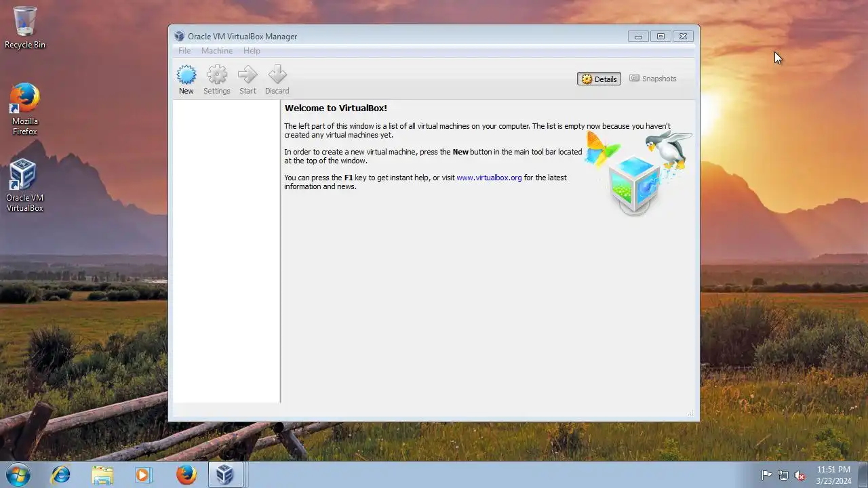Launch Internet Explorer from taskbar
The image size is (868, 488).
coord(61,474)
